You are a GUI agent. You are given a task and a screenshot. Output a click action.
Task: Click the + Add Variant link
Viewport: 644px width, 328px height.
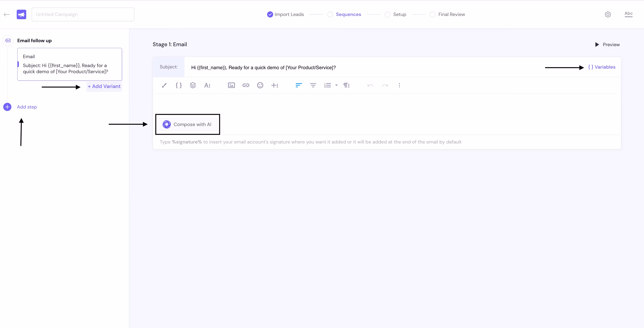tap(104, 86)
